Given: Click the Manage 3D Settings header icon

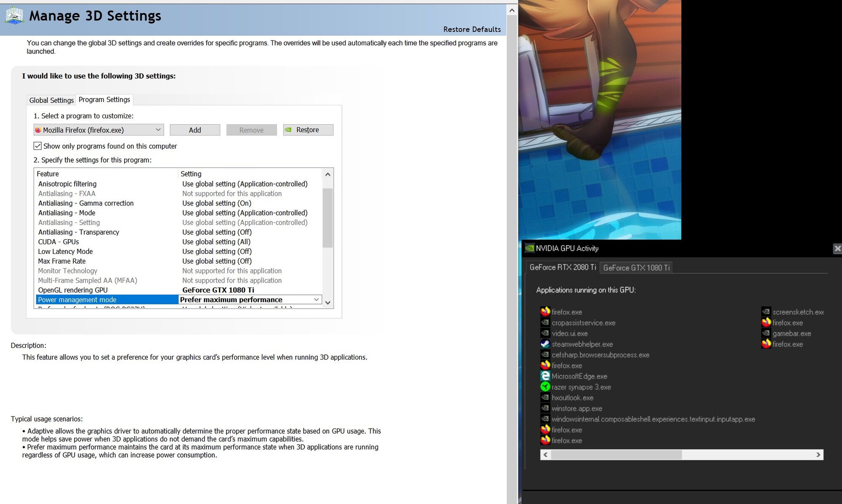Looking at the screenshot, I should (x=14, y=16).
